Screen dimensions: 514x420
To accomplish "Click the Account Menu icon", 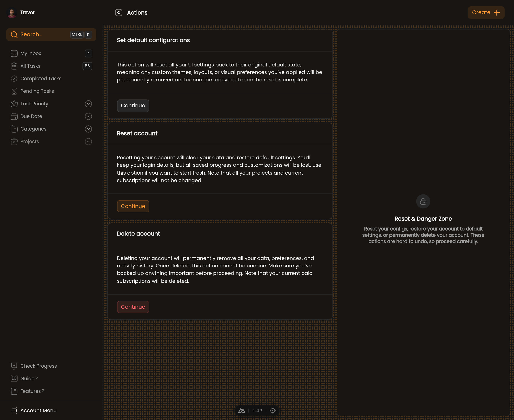I will coord(14,411).
